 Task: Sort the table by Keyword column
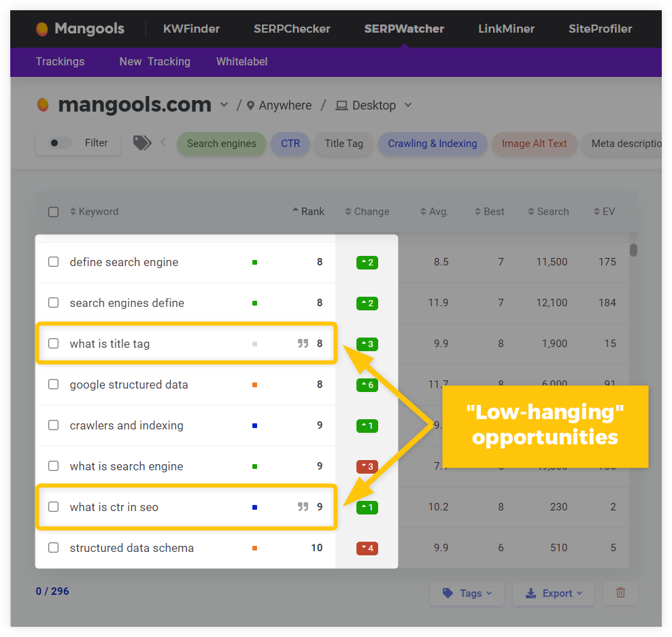[95, 212]
